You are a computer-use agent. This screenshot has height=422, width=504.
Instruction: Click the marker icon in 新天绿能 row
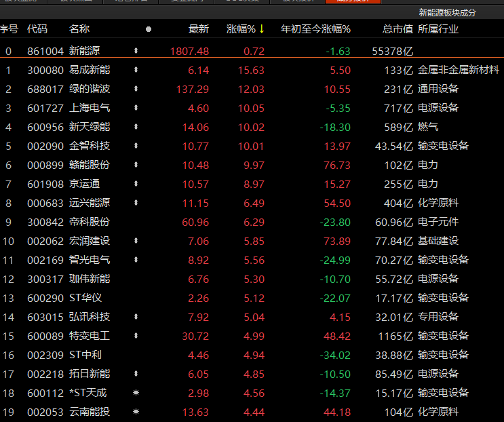(x=136, y=127)
